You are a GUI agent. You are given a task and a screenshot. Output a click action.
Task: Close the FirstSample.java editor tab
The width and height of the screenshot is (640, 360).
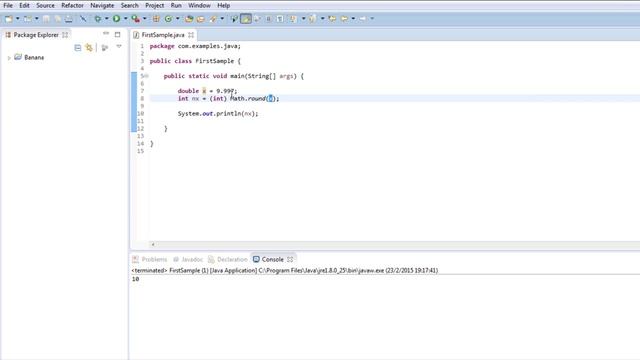click(x=191, y=35)
